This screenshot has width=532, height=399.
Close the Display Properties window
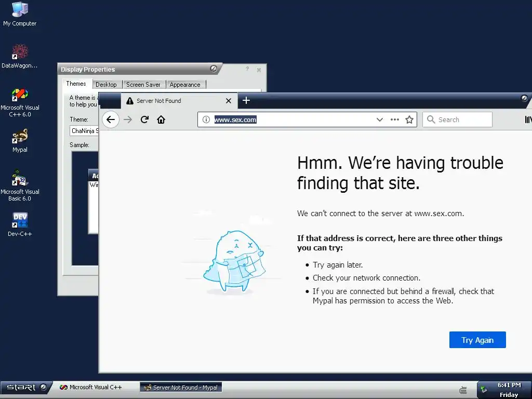point(259,70)
